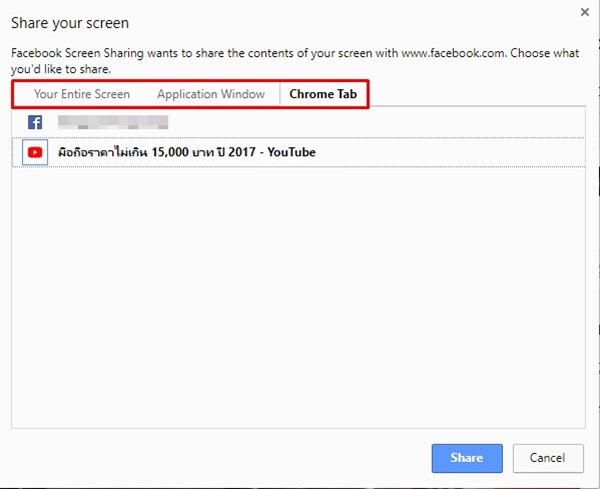Switch to Your Entire Screen tab
Image resolution: width=600 pixels, height=489 pixels.
tap(82, 94)
